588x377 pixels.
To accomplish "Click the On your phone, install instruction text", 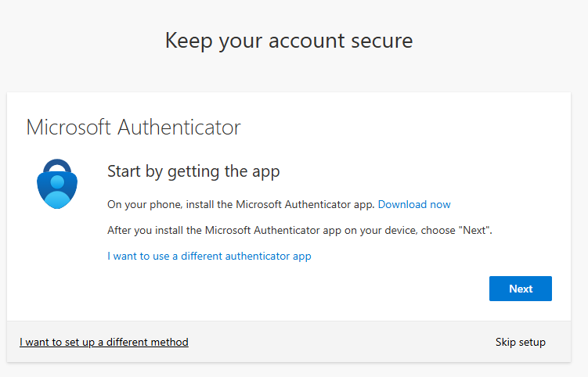I will pyautogui.click(x=240, y=205).
